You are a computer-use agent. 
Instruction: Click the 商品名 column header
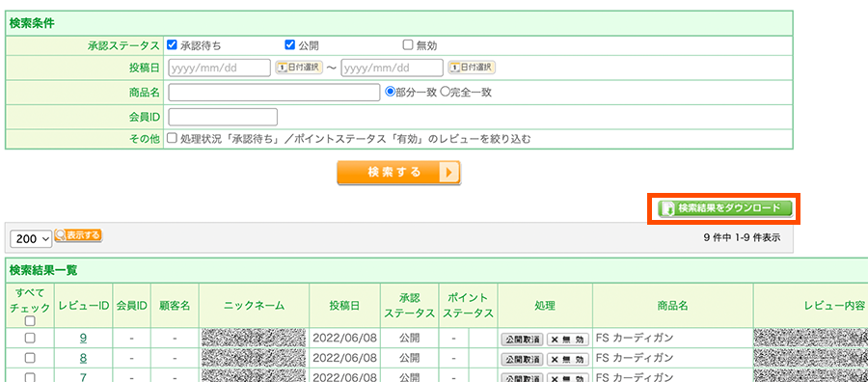coord(672,306)
